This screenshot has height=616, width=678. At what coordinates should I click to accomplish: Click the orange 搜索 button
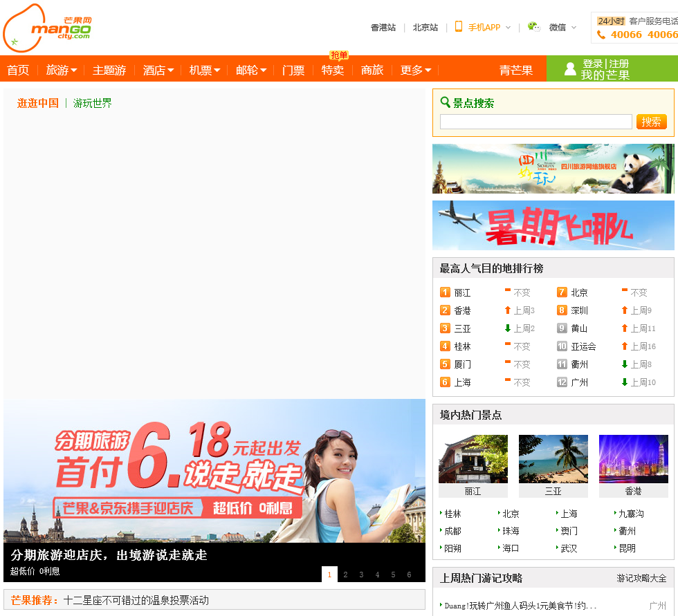pos(651,122)
